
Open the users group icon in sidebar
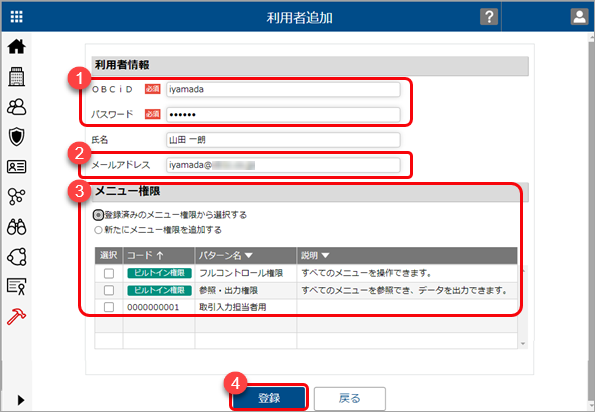point(16,107)
